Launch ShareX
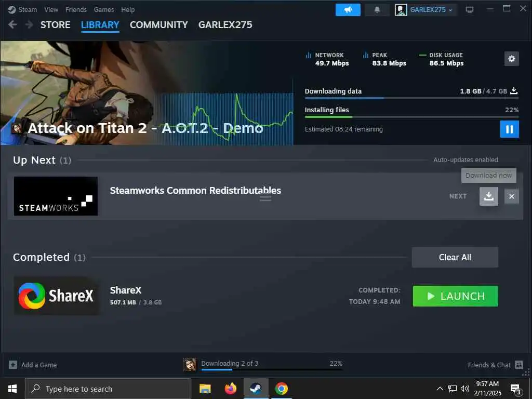Screen dimensions: 532x399 click(455, 296)
